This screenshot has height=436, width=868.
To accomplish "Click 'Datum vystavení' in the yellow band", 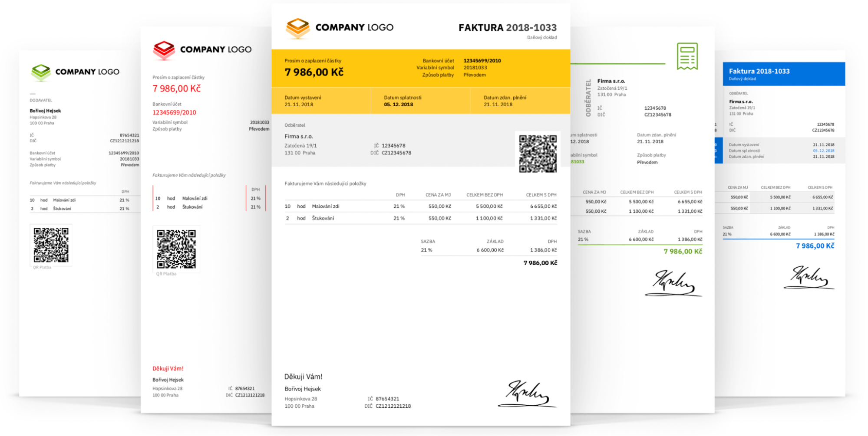I will click(x=303, y=98).
